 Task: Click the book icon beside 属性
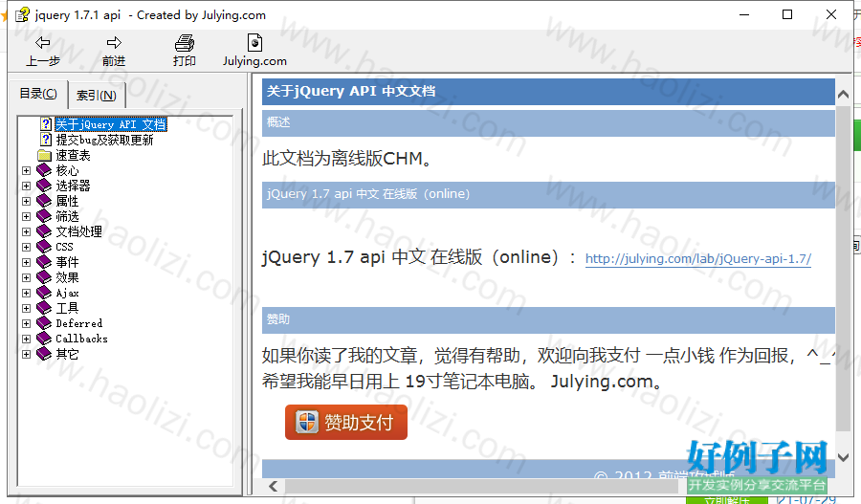coord(44,202)
